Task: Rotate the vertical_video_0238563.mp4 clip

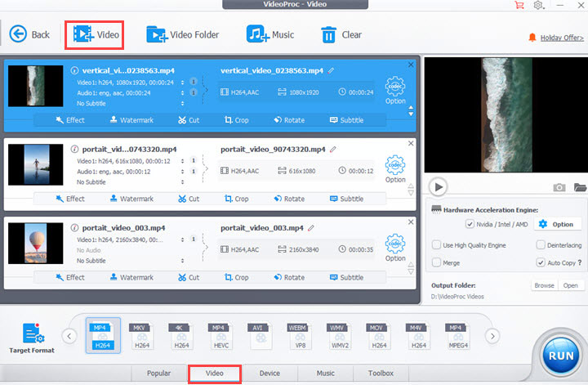Action: tap(289, 120)
